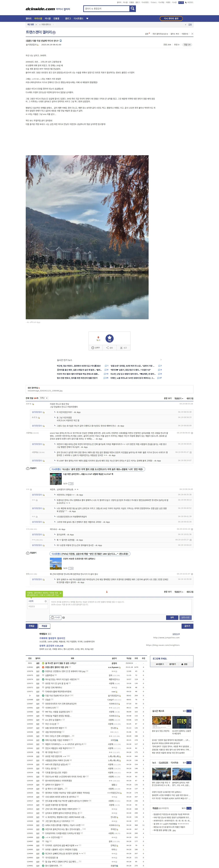The image size is (219, 868).
Task: Open the 디시미디어 tab in news widget
Action: pos(163,763)
